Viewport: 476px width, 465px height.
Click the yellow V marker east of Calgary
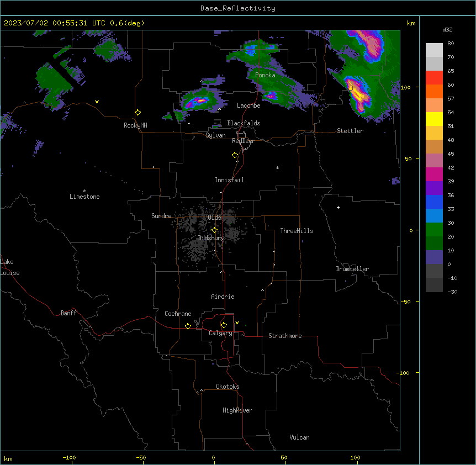pos(237,323)
